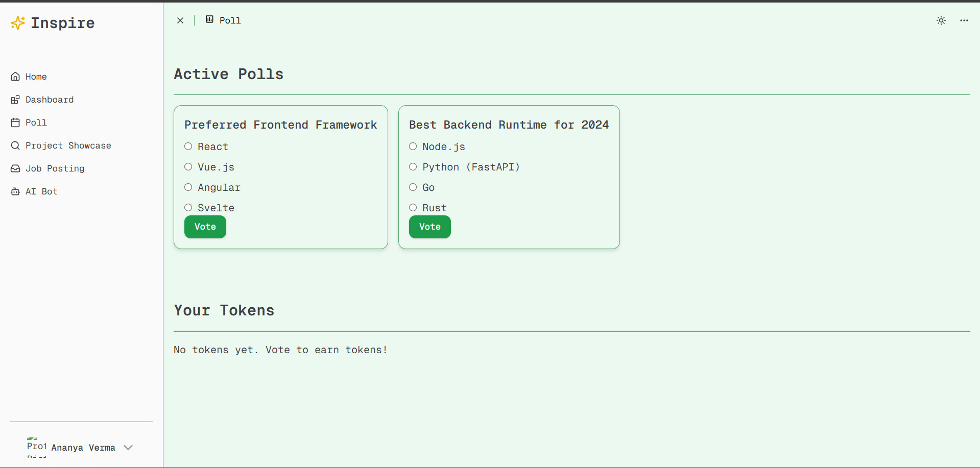Toggle light mode with the sun icon
Viewport: 980px width, 468px height.
click(941, 20)
